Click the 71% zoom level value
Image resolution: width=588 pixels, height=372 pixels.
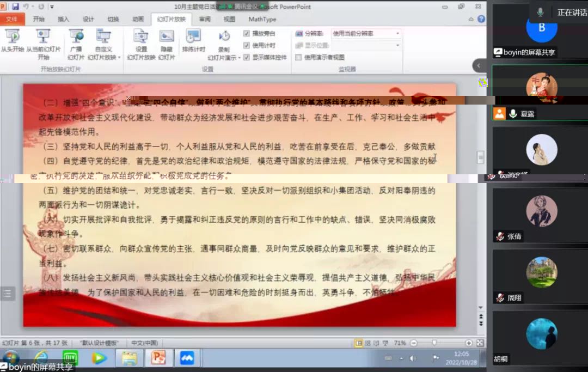400,343
